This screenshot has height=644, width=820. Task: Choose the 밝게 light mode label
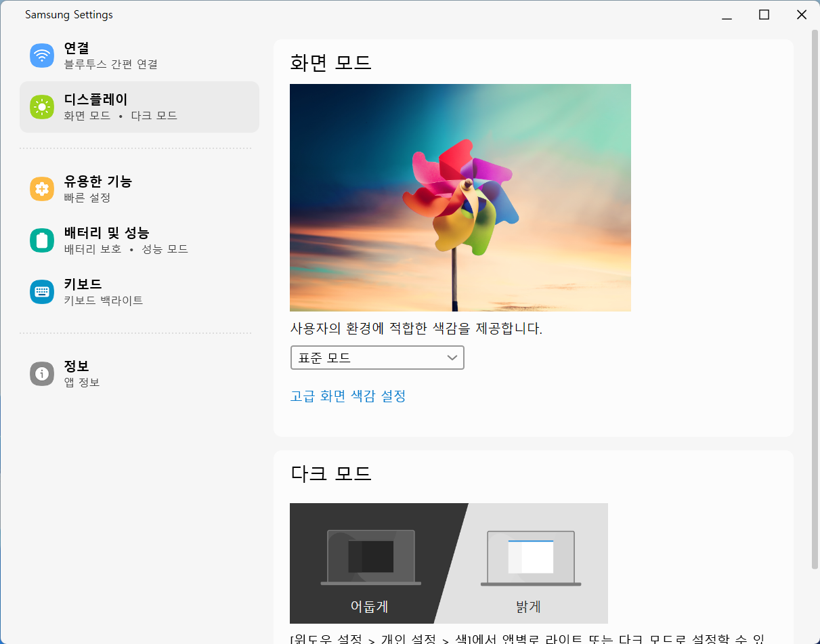point(528,606)
